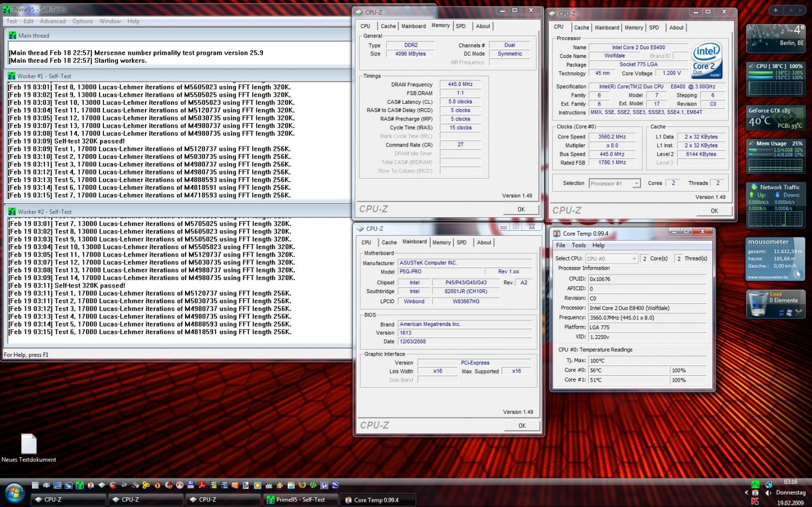
Task: Click the GeForce GTX 285 temperature gadget
Action: [x=775, y=118]
